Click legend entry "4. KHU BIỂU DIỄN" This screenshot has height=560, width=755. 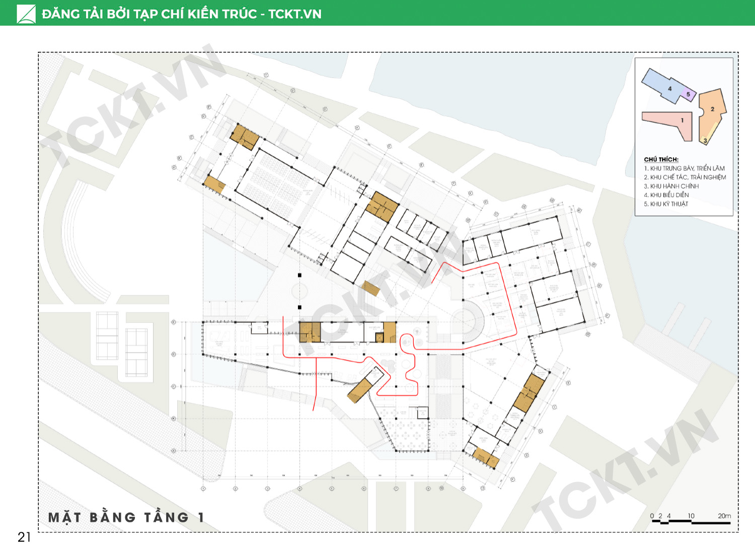(666, 195)
